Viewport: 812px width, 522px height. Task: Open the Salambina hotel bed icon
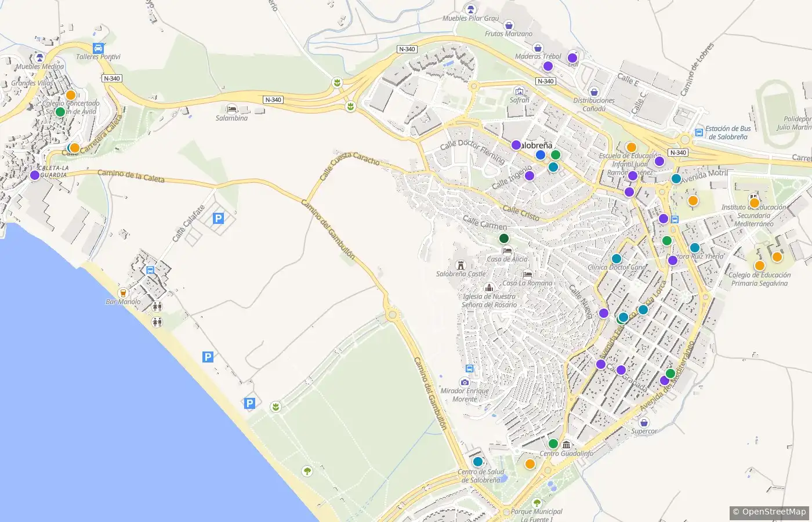(x=231, y=109)
